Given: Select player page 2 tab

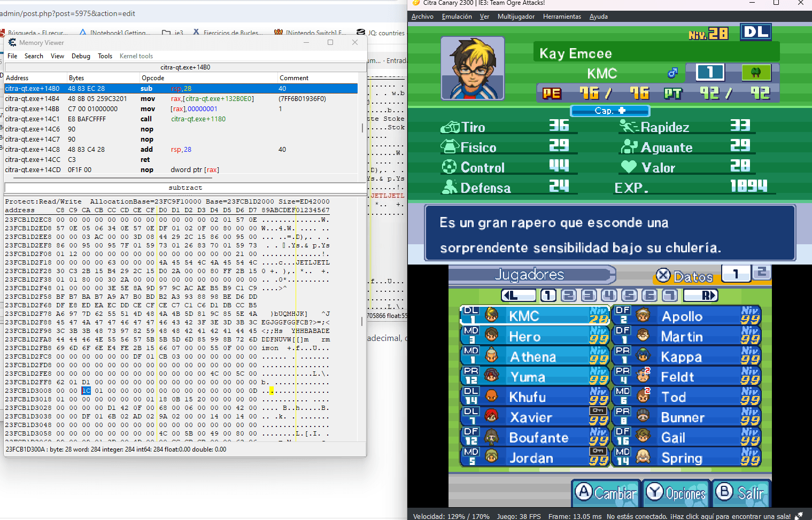Looking at the screenshot, I should pos(569,296).
